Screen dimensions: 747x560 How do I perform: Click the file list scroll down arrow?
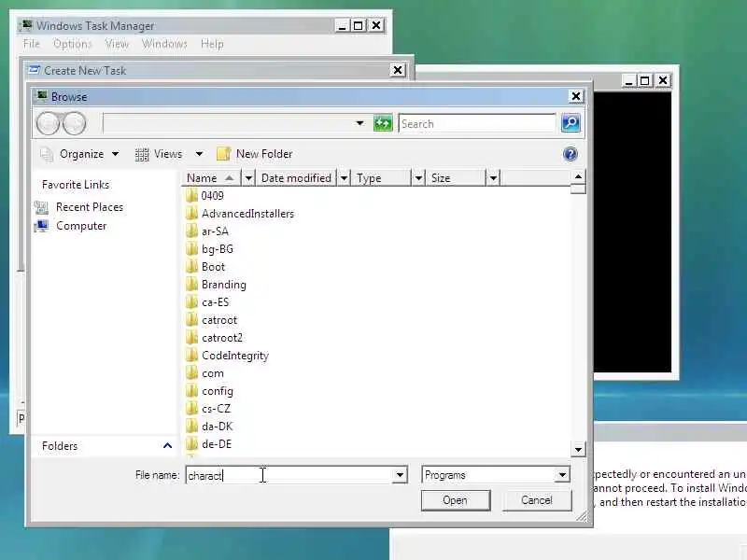pyautogui.click(x=578, y=449)
